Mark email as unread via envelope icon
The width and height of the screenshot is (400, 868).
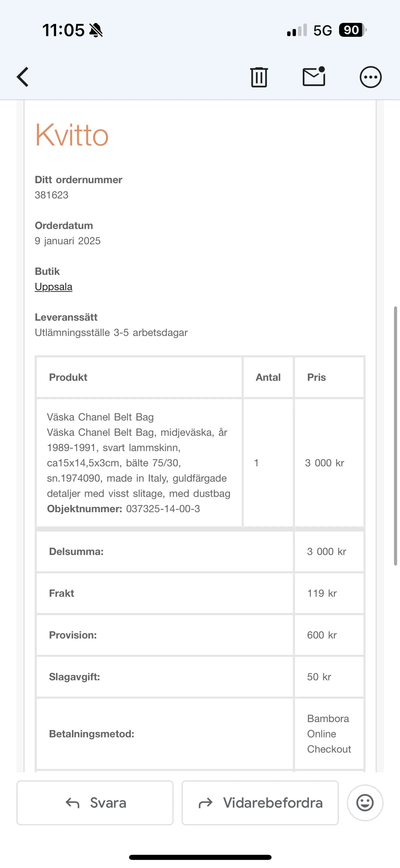coord(314,77)
